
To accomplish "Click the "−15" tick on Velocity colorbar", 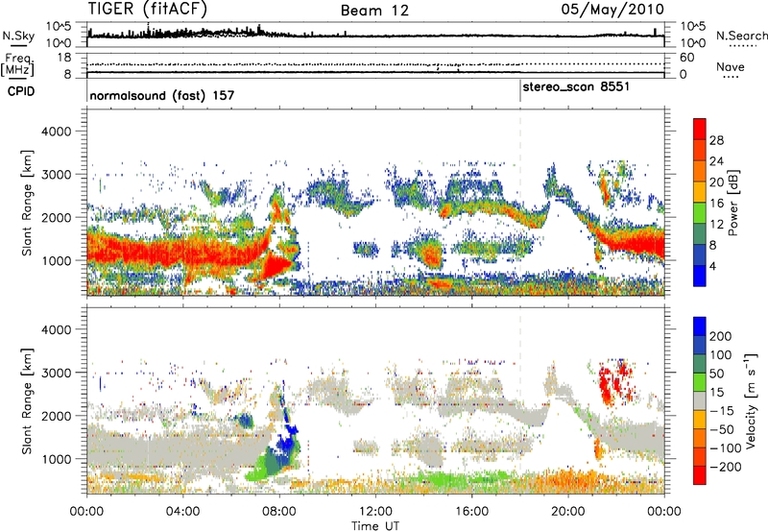I will (x=722, y=411).
